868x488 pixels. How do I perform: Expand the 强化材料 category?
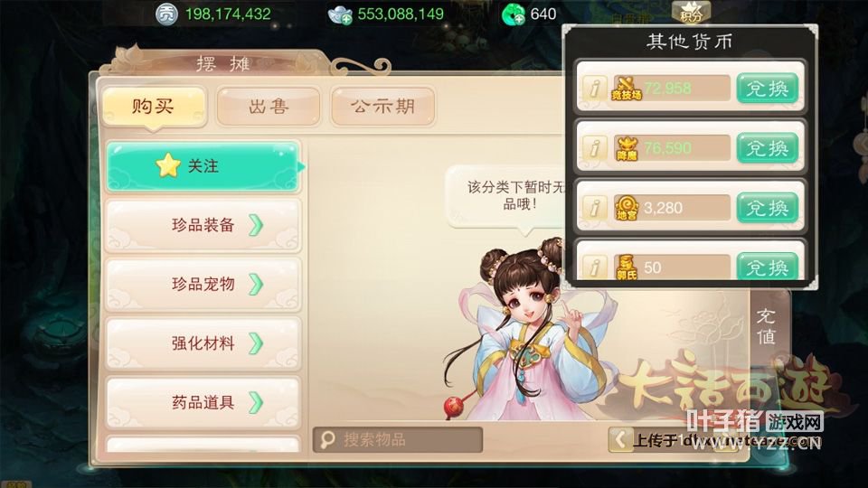(x=203, y=343)
